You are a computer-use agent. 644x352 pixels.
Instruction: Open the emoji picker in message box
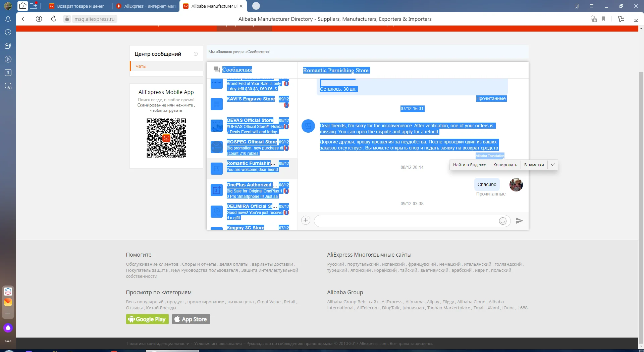502,221
